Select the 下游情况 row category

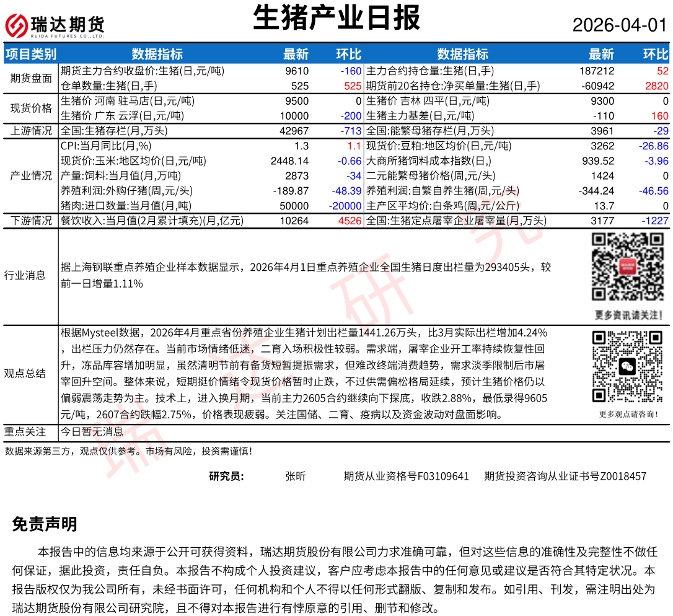pos(31,221)
